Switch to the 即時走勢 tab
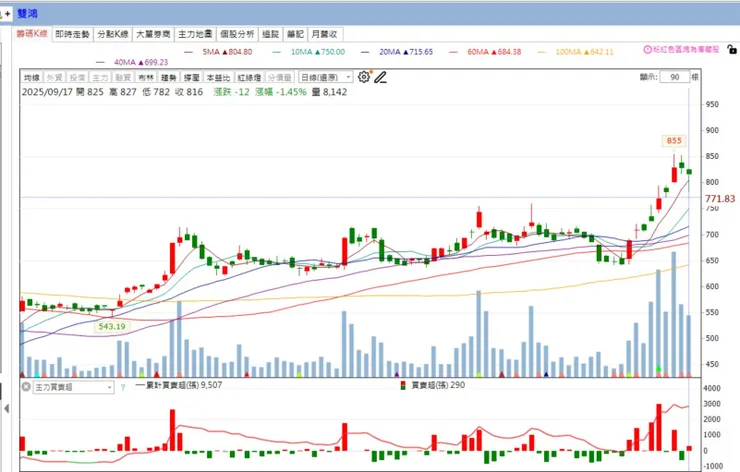The width and height of the screenshot is (740, 472). point(72,34)
